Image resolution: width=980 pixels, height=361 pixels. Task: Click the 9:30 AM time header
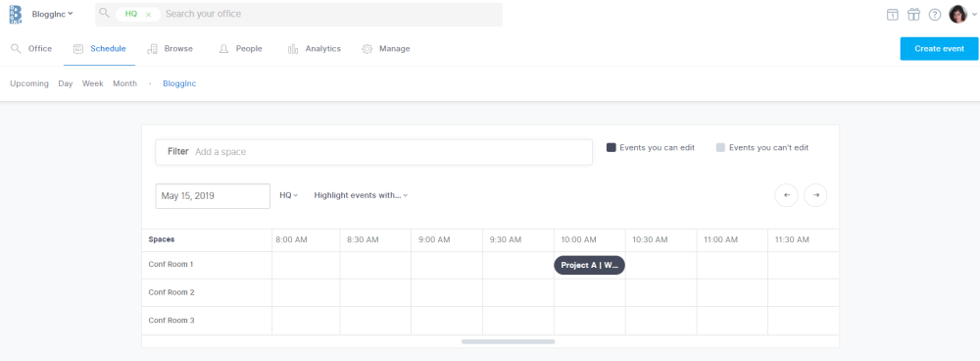[506, 239]
